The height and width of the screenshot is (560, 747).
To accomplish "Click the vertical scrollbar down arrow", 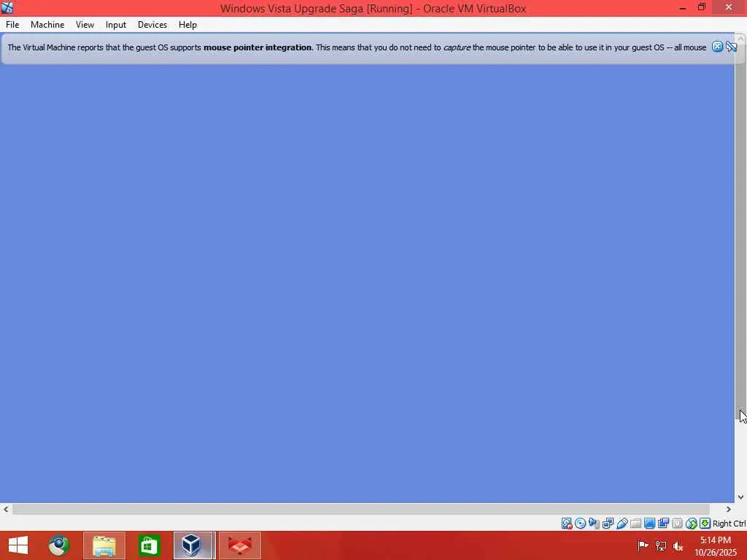I will pyautogui.click(x=741, y=497).
